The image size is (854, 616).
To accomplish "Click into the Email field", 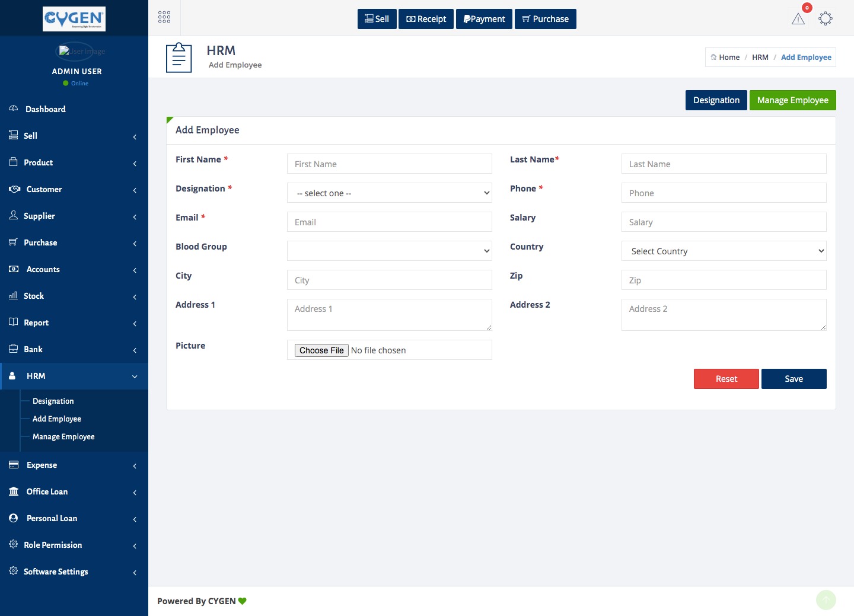I will click(x=390, y=222).
